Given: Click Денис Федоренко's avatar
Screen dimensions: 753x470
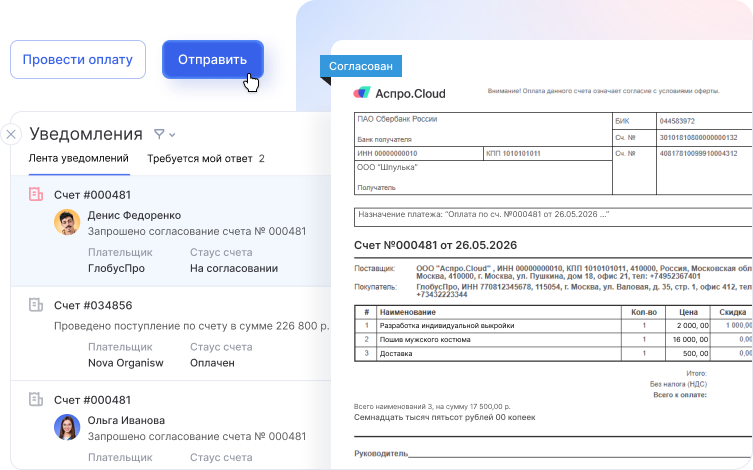Looking at the screenshot, I should pyautogui.click(x=67, y=223).
